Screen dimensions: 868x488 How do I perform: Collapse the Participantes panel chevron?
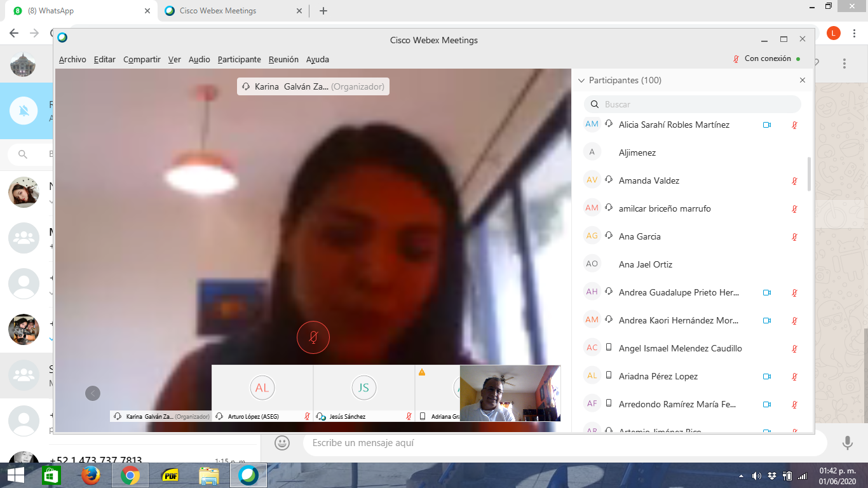[x=581, y=80]
